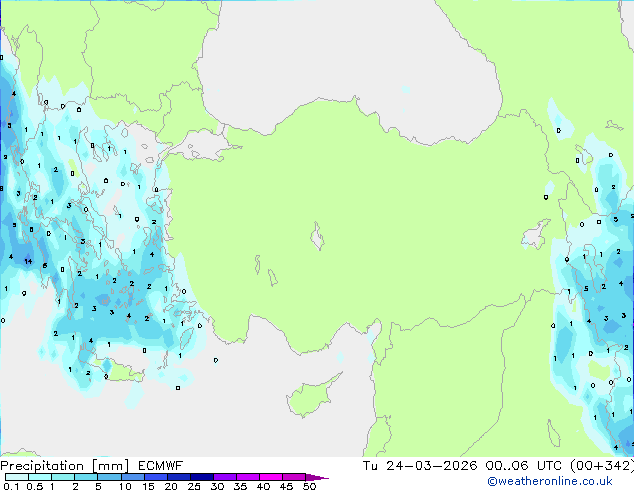634x490 pixels.
Task: Click the '(00+342)' forecast offset text
Action: (x=602, y=466)
